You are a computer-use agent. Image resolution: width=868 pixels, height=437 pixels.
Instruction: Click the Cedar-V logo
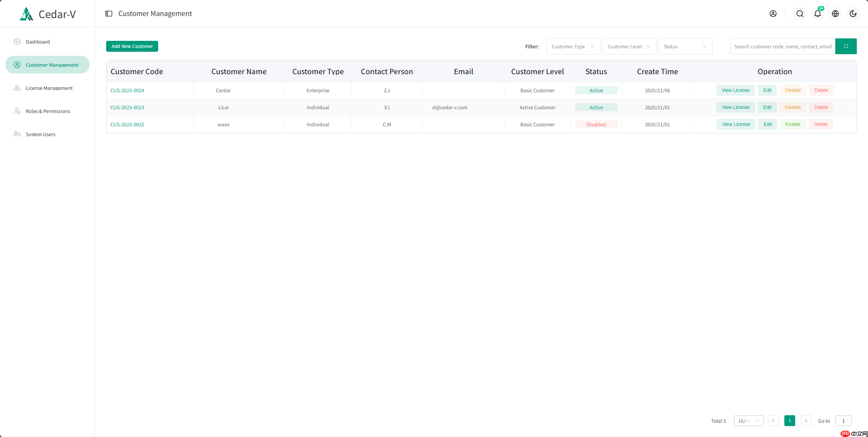pyautogui.click(x=47, y=14)
